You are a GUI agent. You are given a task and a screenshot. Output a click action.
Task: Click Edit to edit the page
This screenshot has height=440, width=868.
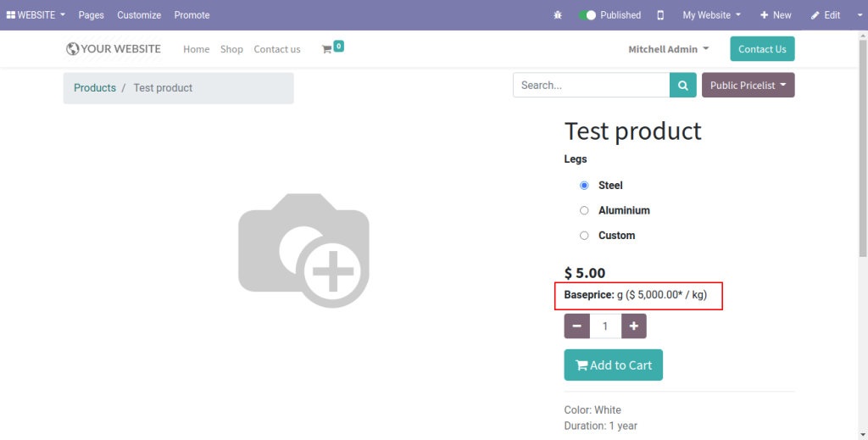[x=826, y=15]
